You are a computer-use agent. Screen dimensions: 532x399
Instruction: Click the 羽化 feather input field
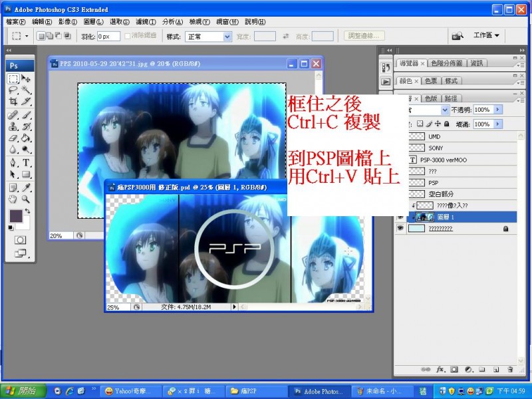pyautogui.click(x=108, y=37)
